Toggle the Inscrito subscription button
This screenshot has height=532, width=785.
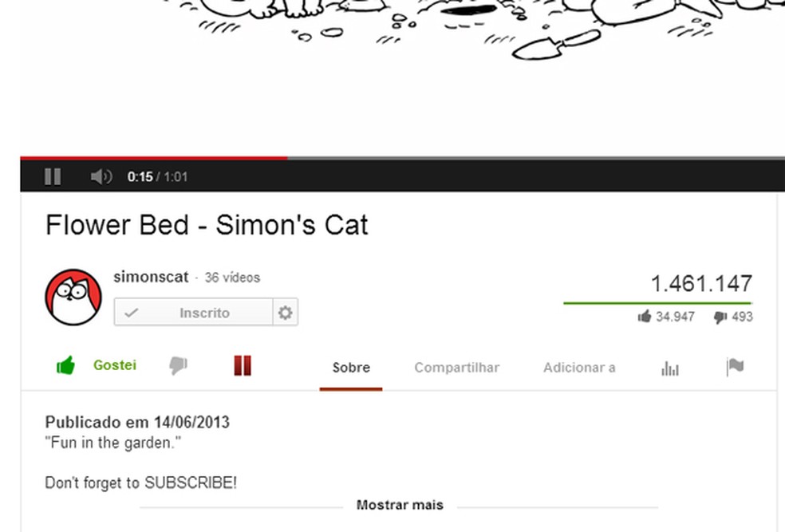(193, 313)
